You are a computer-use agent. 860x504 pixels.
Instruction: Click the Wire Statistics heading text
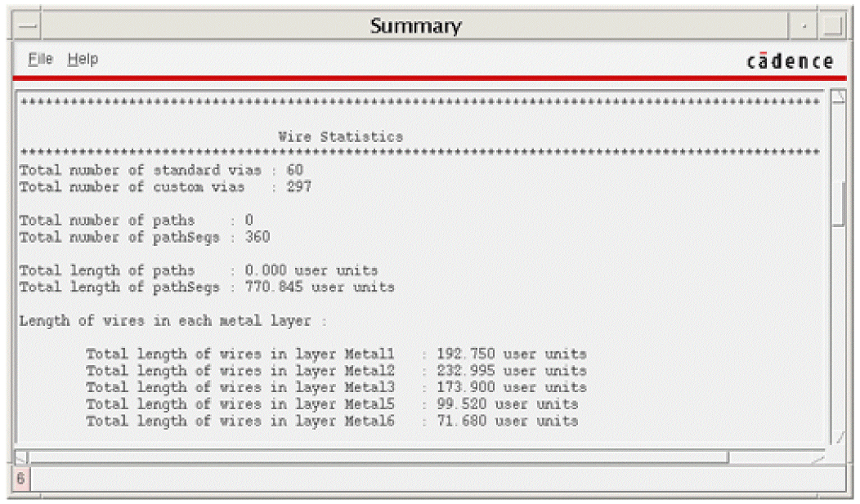coord(340,136)
